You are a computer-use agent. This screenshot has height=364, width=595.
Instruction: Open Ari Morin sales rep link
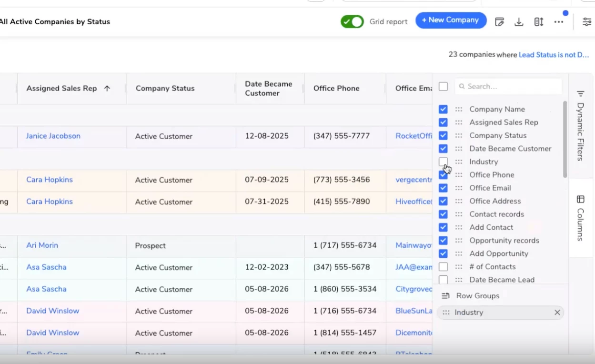click(42, 245)
